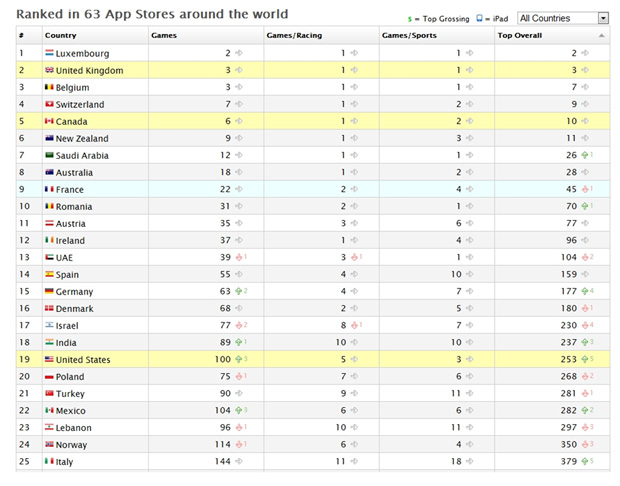The height and width of the screenshot is (486, 620).
Task: Select the New Zealand row name
Action: click(82, 138)
